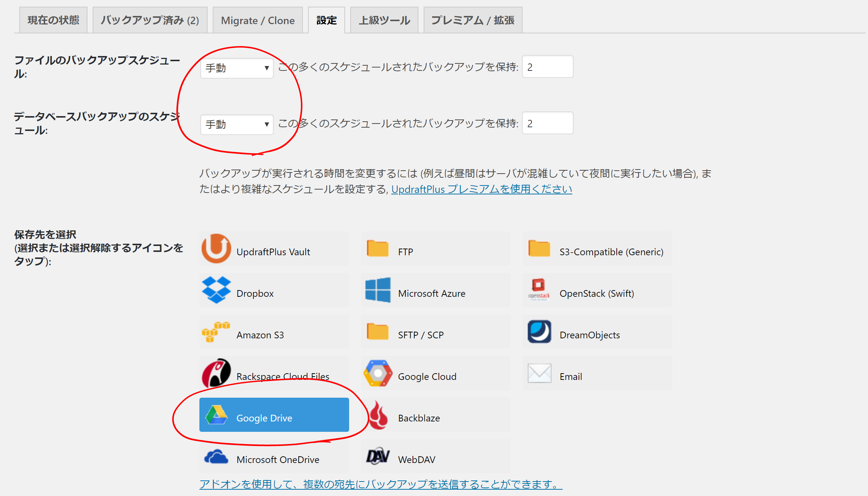This screenshot has width=868, height=496.
Task: Click the Microsoft Azure Windows icon
Action: [x=378, y=290]
